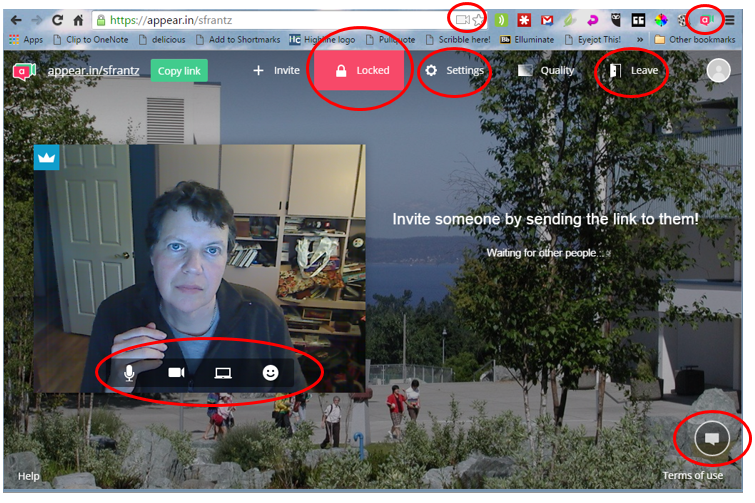
Task: Open the Terms of use link
Action: [x=692, y=476]
